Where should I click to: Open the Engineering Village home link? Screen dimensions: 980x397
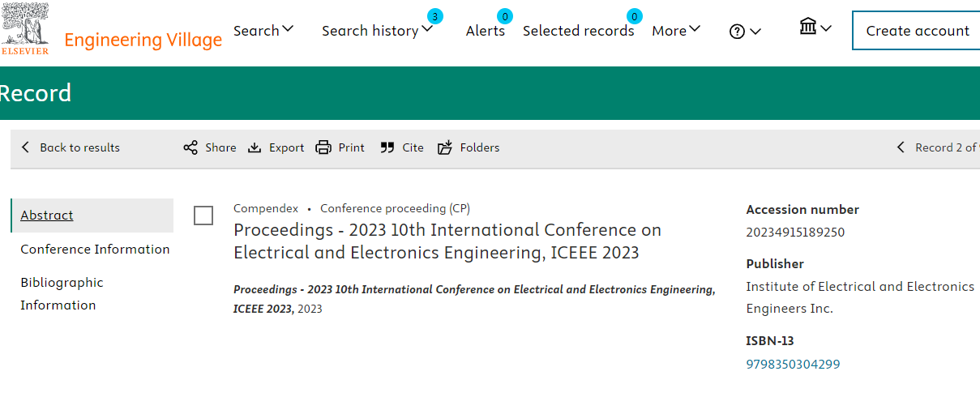point(143,40)
